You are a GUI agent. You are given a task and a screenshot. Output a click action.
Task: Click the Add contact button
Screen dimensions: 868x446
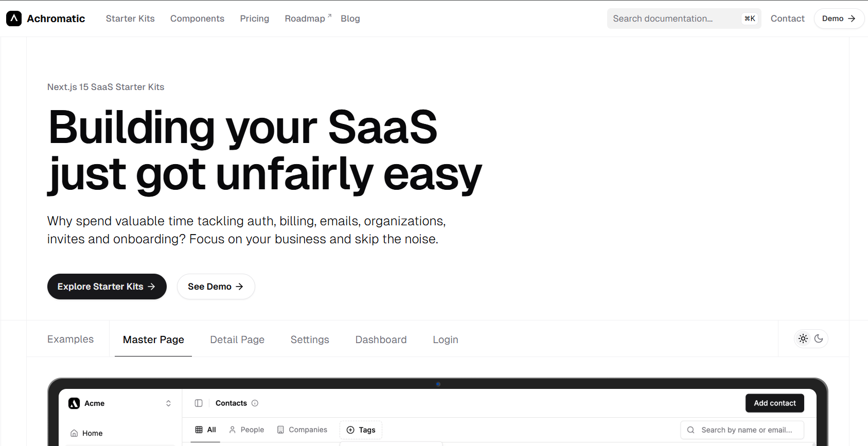click(x=775, y=403)
